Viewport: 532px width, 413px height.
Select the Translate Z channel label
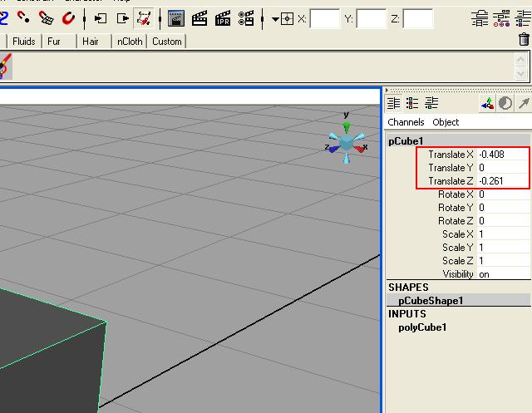451,181
